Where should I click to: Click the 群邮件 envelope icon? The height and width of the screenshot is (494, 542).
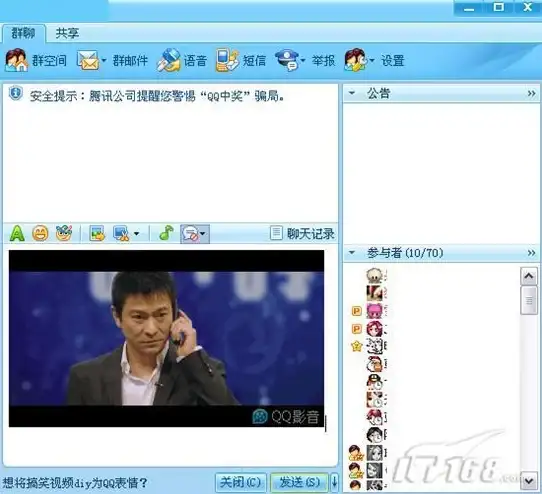click(88, 60)
